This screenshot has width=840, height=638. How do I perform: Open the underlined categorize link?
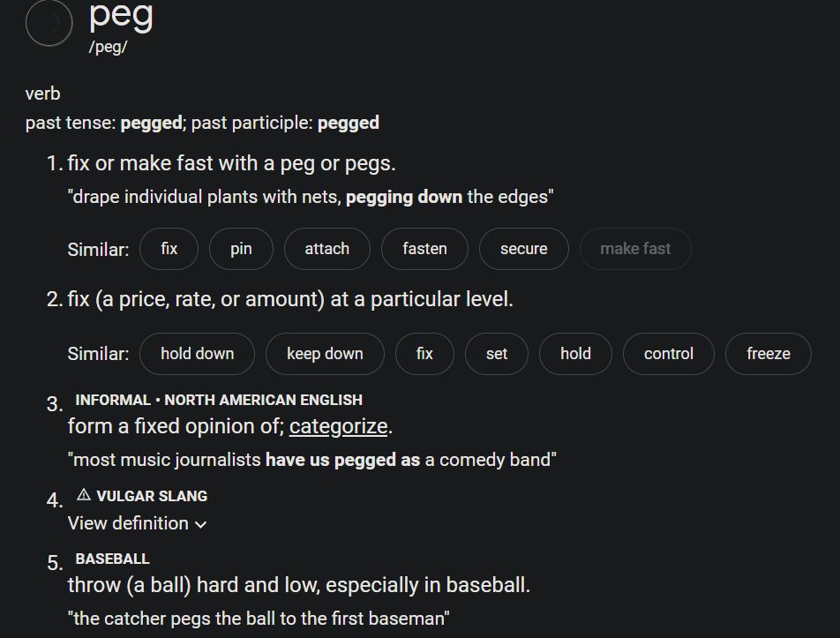pyautogui.click(x=338, y=426)
